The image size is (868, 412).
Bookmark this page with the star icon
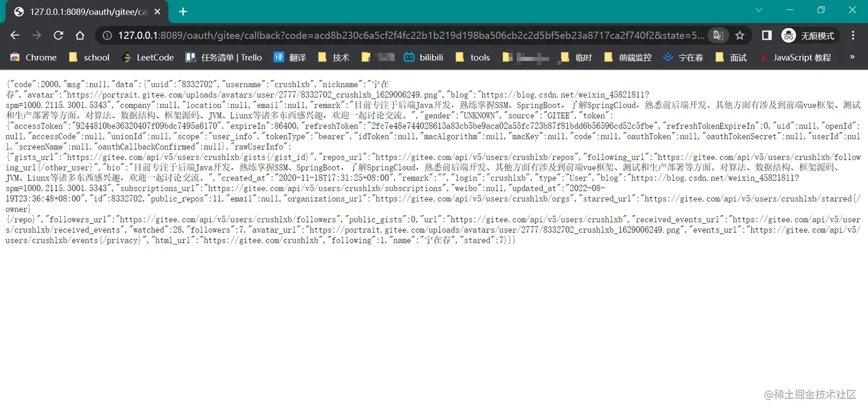[x=741, y=35]
